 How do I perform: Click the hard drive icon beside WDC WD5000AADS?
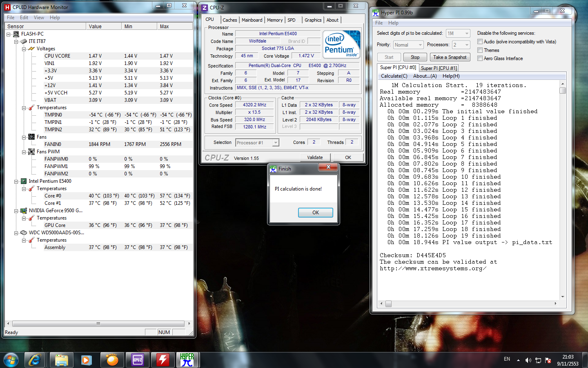[x=24, y=233]
